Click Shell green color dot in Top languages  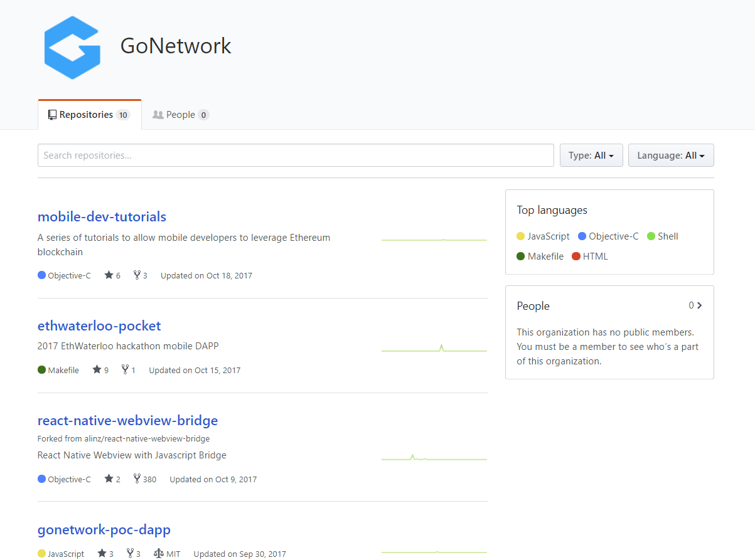pos(651,236)
